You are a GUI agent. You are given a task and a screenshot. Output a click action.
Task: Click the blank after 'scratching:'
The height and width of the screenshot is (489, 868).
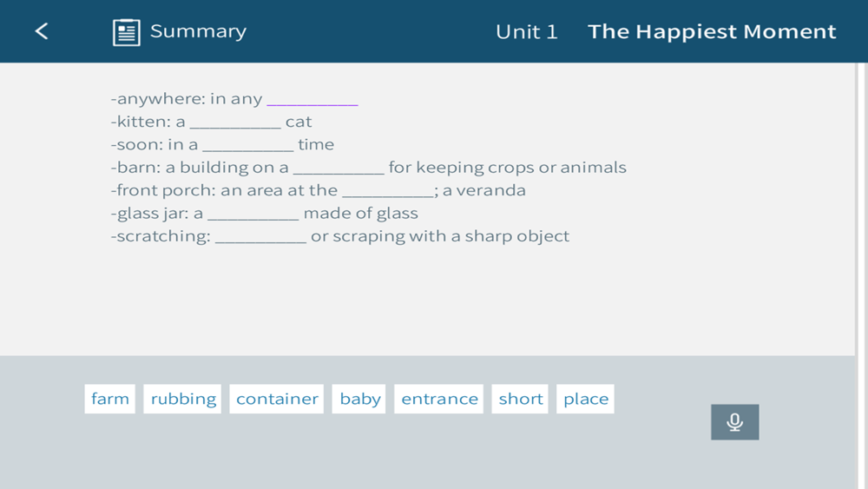(260, 237)
